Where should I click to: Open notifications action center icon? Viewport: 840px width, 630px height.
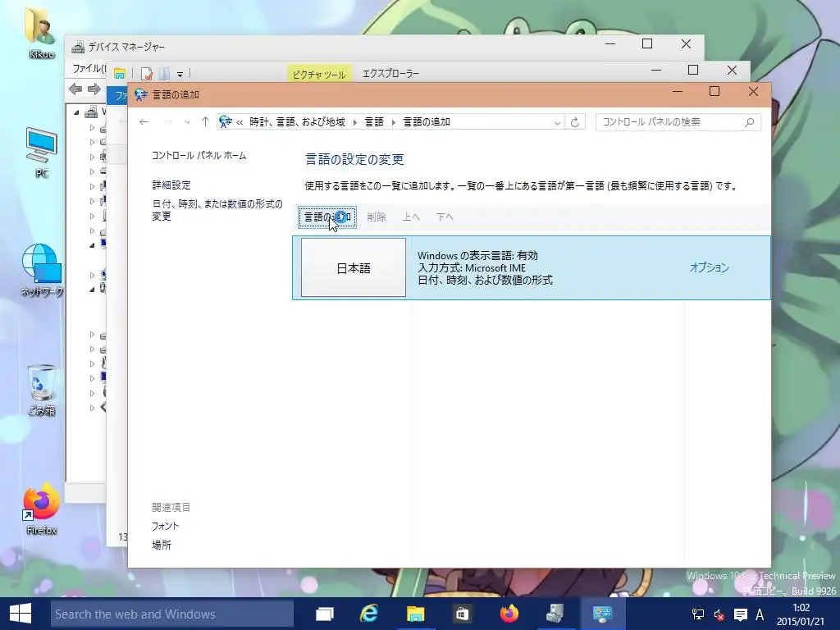tap(741, 614)
